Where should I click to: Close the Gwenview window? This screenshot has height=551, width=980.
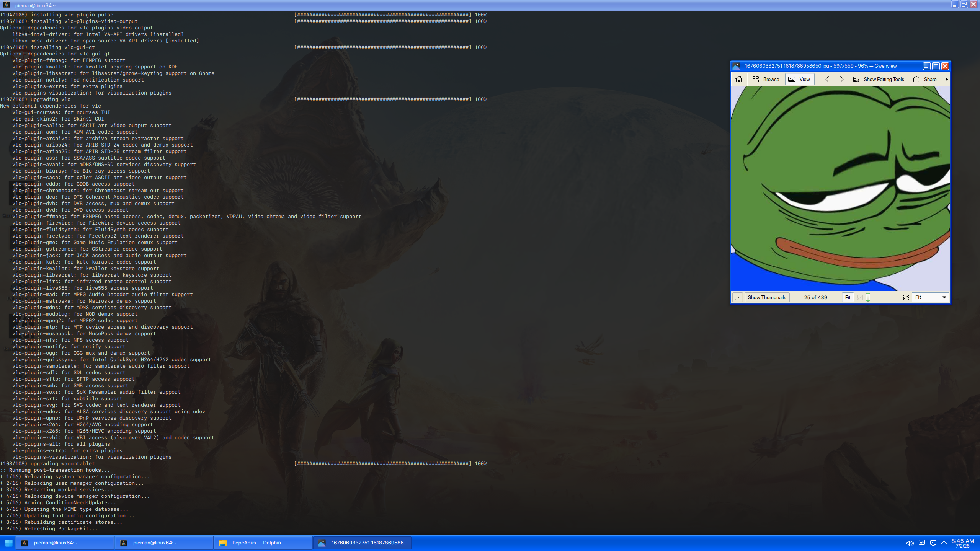(x=945, y=66)
